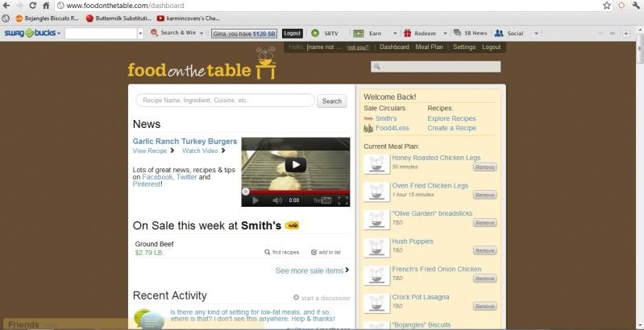
Task: Open the Swagbucks logo in toolbar
Action: (x=30, y=33)
